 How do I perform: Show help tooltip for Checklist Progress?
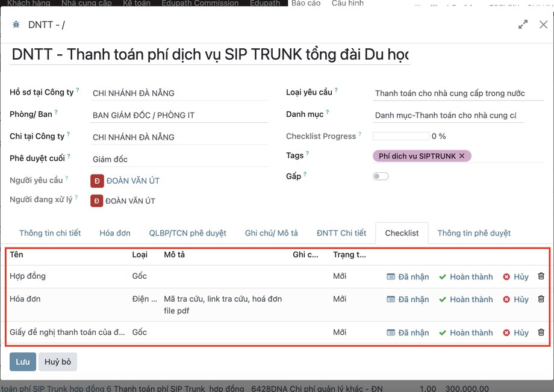pos(359,134)
